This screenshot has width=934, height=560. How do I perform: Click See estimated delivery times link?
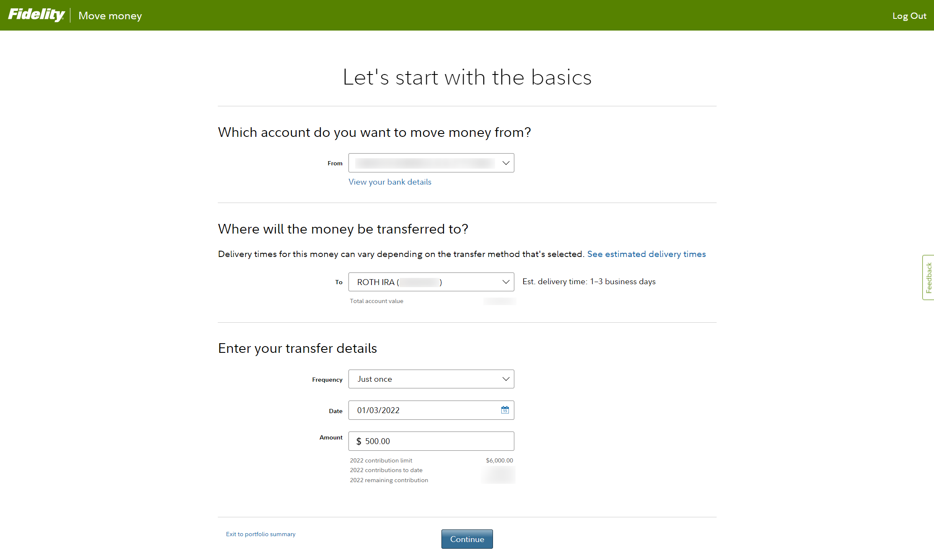646,254
